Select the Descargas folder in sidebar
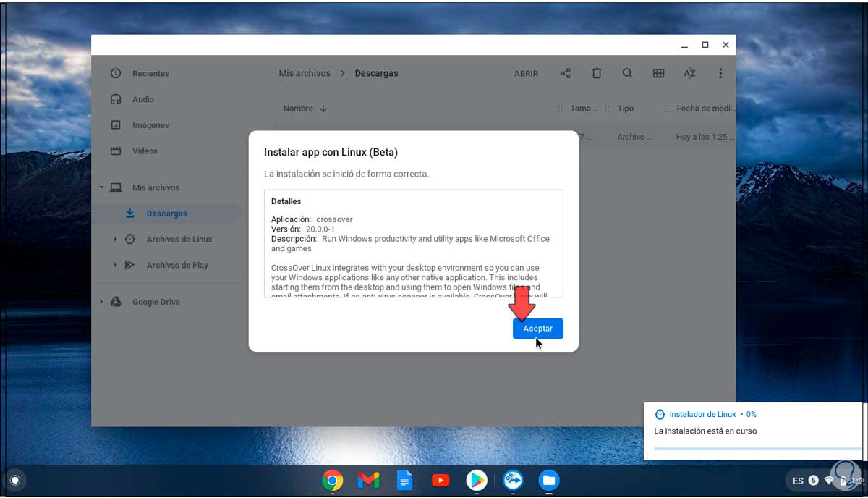The image size is (868, 498). coord(166,214)
